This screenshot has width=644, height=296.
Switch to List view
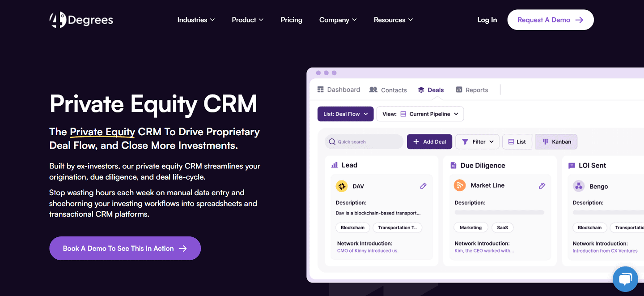click(517, 142)
